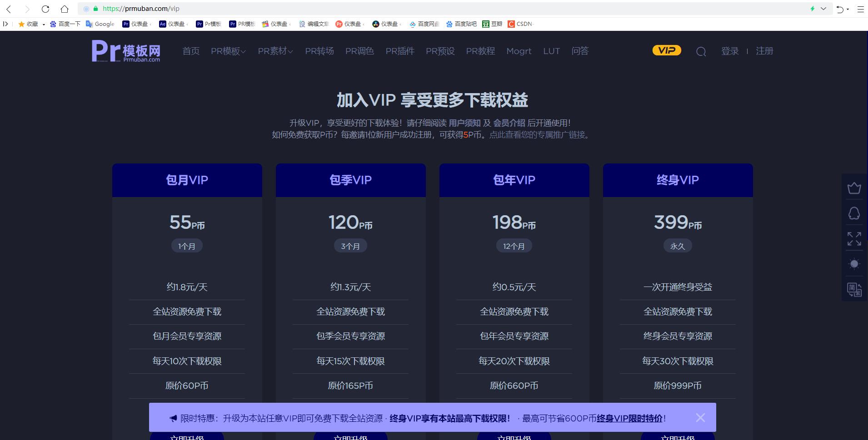Expand the PR素材 dropdown menu
The height and width of the screenshot is (440, 868).
tap(275, 51)
